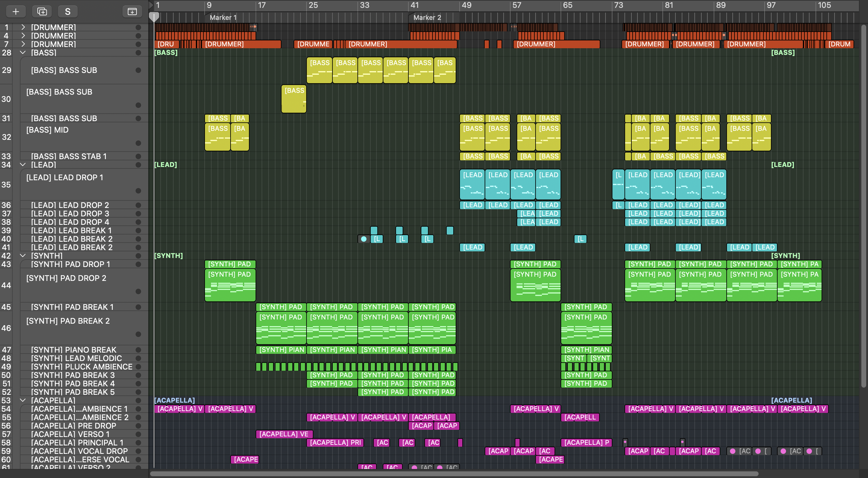Toggle the dot on [BASS] BASS STAB 1 track
The width and height of the screenshot is (868, 478).
138,156
